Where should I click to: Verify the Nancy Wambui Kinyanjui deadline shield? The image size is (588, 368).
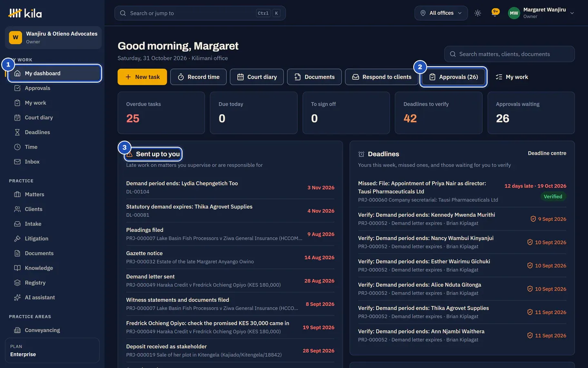tap(530, 242)
